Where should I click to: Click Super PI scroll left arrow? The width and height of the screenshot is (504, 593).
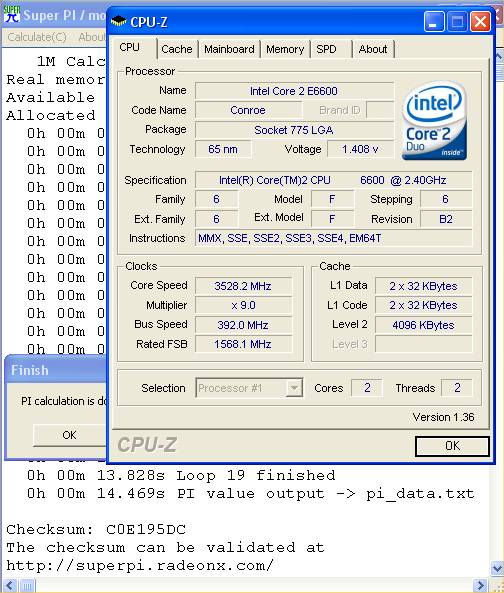[9, 586]
